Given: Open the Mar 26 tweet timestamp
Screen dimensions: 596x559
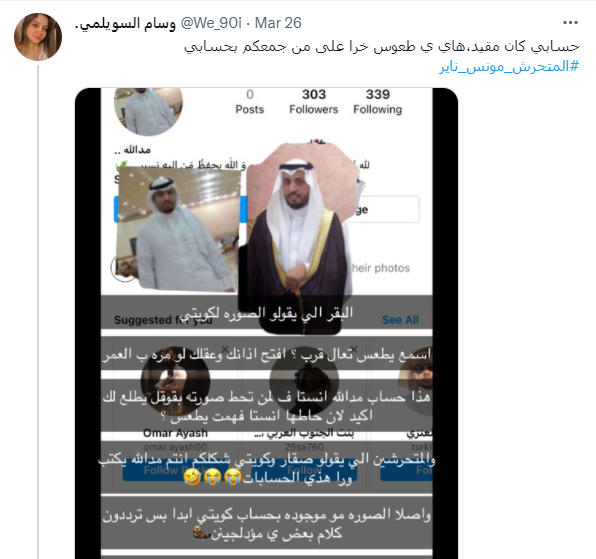Looking at the screenshot, I should pyautogui.click(x=278, y=23).
